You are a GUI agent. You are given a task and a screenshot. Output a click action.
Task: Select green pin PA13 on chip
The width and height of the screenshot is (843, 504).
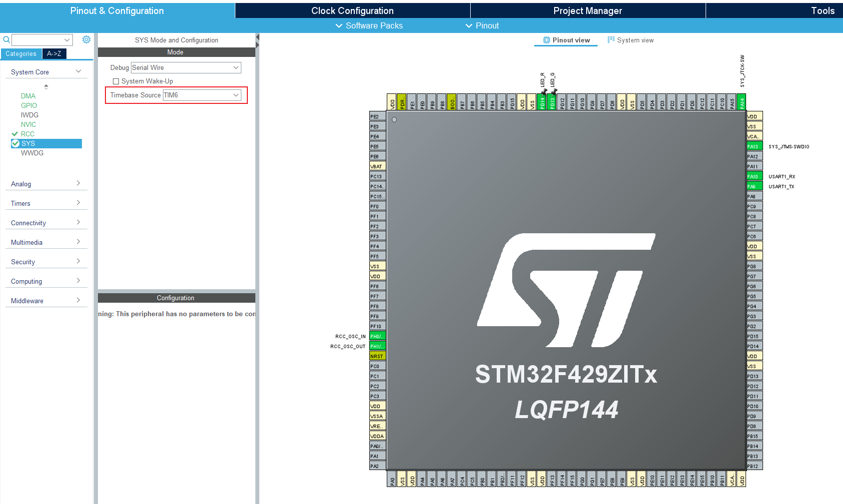point(755,146)
